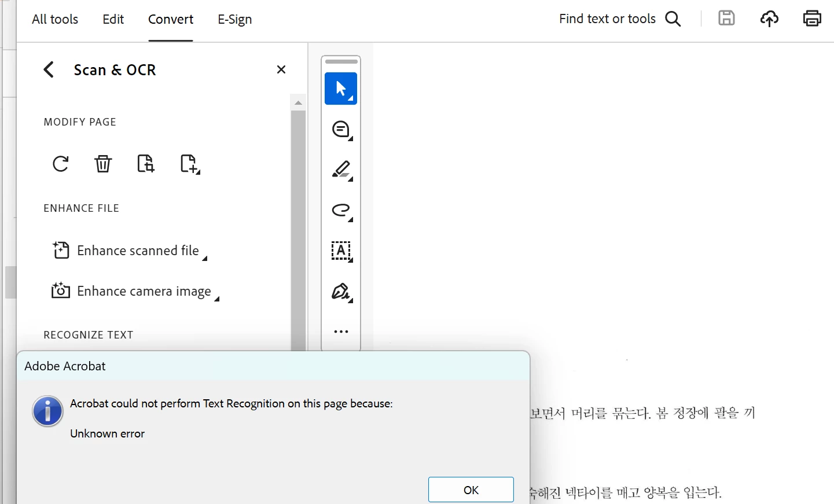Viewport: 834px width, 504px height.
Task: Select the fill and sign pen tool
Action: tap(341, 292)
